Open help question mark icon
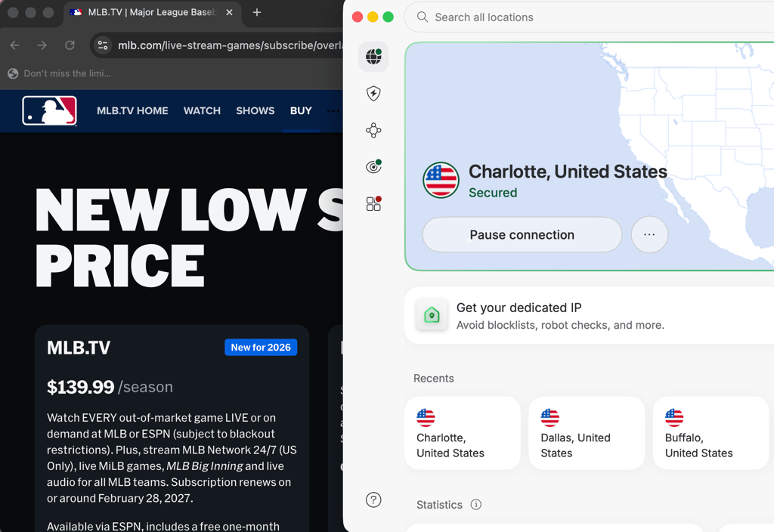 coord(373,500)
